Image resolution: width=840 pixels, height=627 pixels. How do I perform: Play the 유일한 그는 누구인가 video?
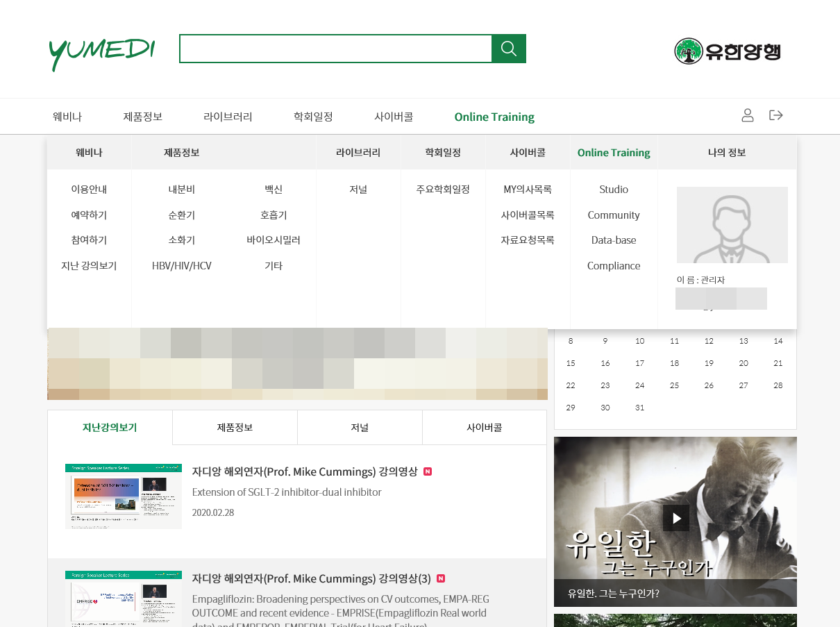coord(675,517)
